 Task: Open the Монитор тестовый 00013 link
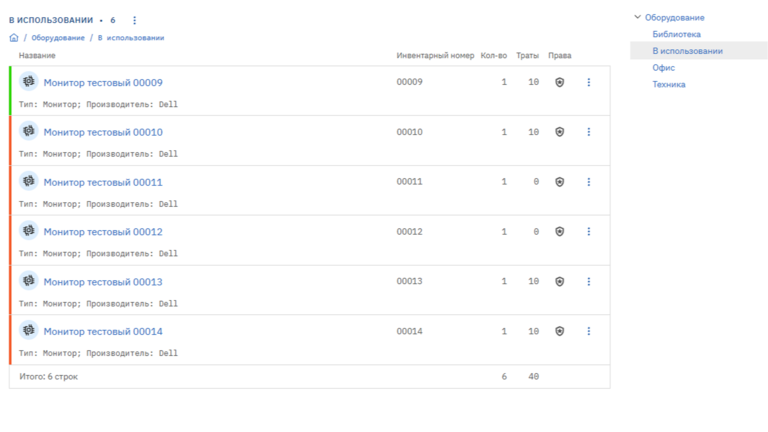(x=103, y=282)
